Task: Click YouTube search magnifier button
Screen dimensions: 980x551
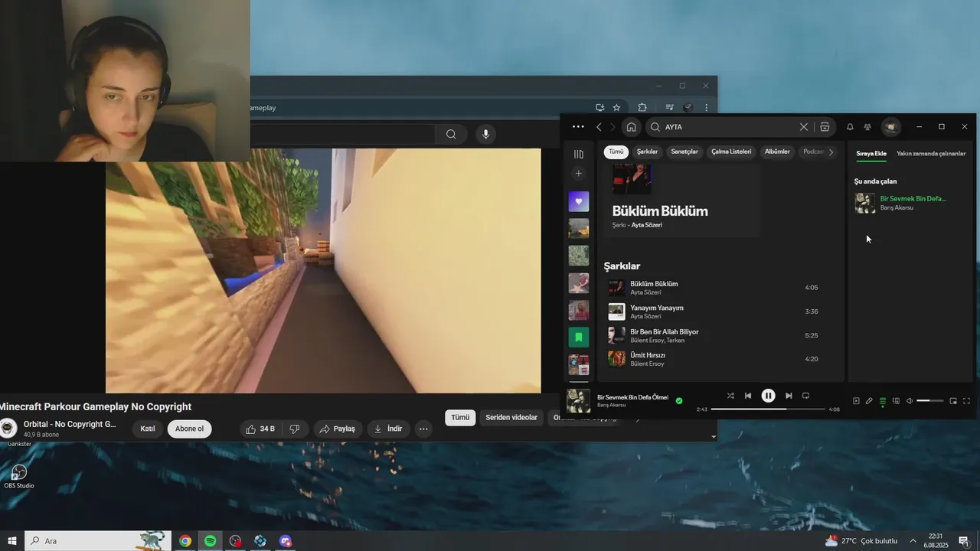Action: pos(451,134)
